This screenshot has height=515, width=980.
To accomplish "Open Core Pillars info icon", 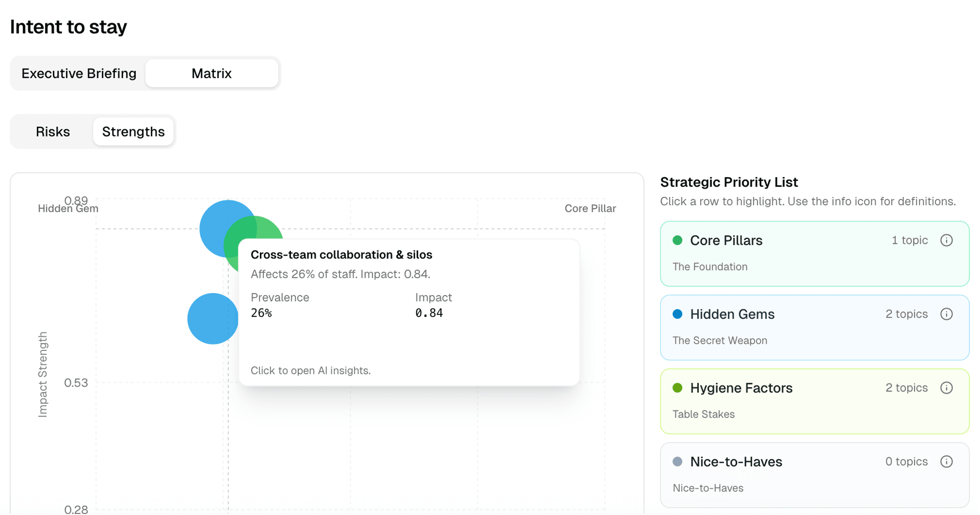I will 946,240.
